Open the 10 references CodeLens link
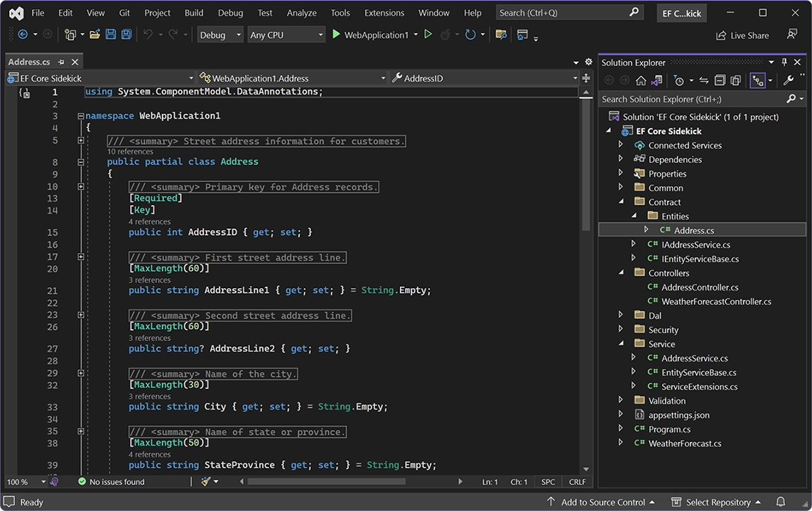 [130, 152]
